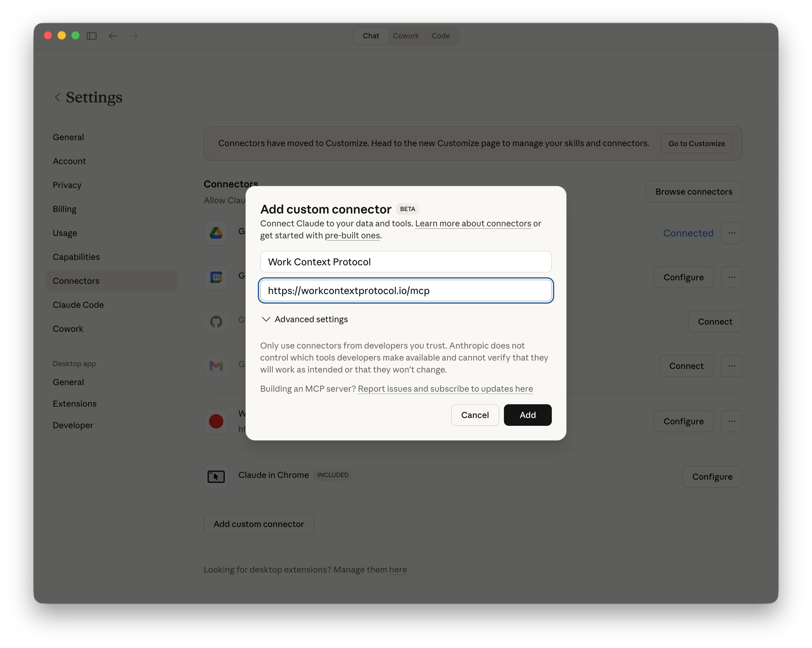Switch to the Code tab
812x648 pixels.
(x=440, y=36)
